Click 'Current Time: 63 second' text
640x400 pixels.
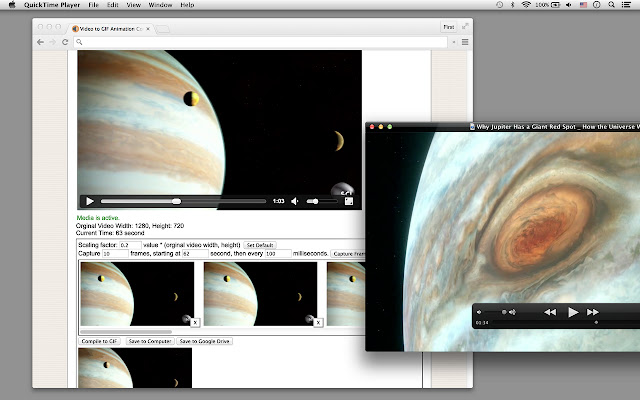110,233
